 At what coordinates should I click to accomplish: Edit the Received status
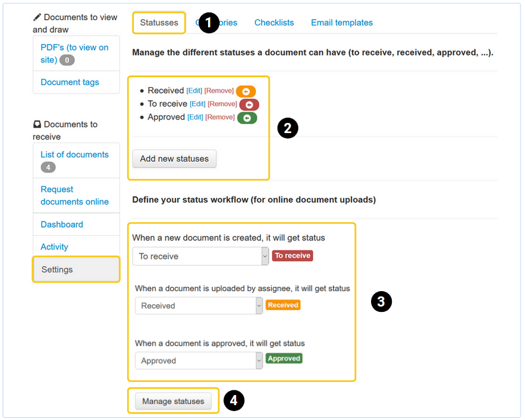[x=194, y=91]
